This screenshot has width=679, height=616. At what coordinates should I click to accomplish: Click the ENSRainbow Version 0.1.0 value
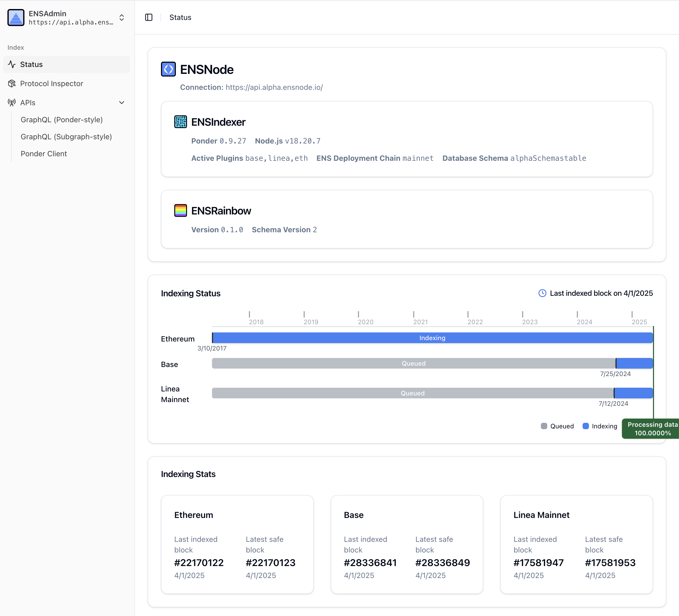pos(232,230)
